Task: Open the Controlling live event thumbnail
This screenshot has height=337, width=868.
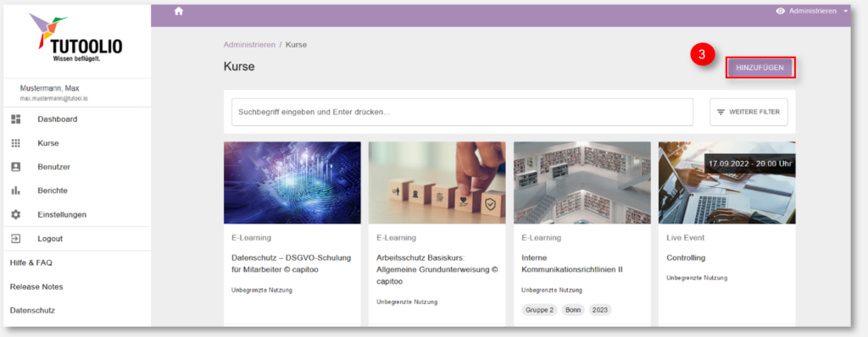Action: click(726, 183)
